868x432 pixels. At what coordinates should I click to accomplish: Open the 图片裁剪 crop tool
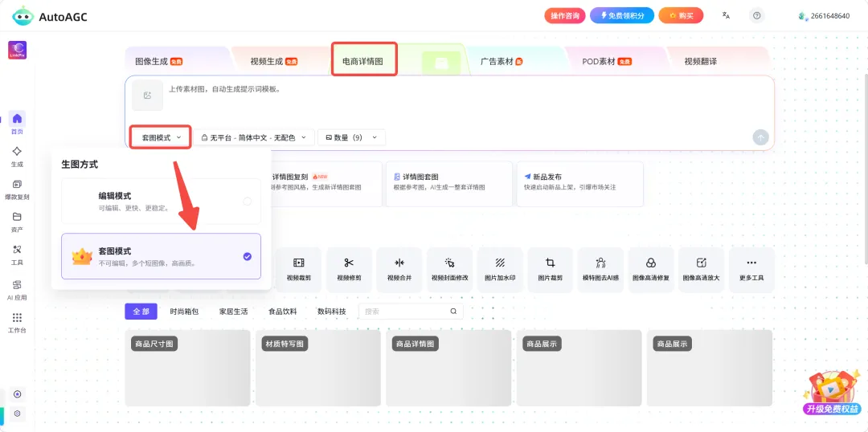[x=551, y=269]
